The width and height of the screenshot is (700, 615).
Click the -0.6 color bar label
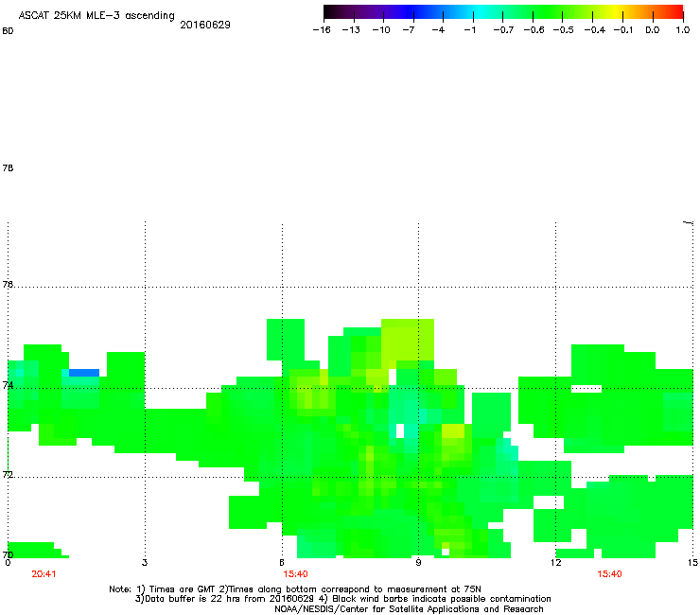[534, 30]
